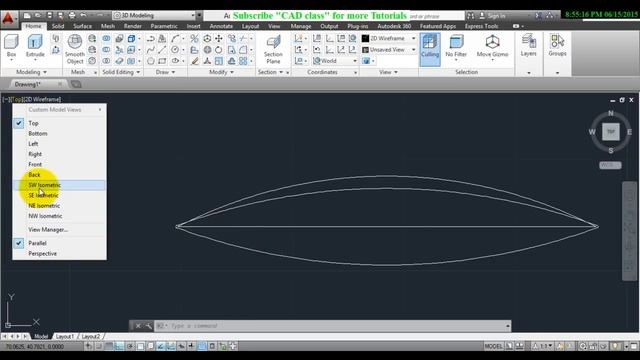Open the 3D Modeling workspace dropdown

point(154,16)
